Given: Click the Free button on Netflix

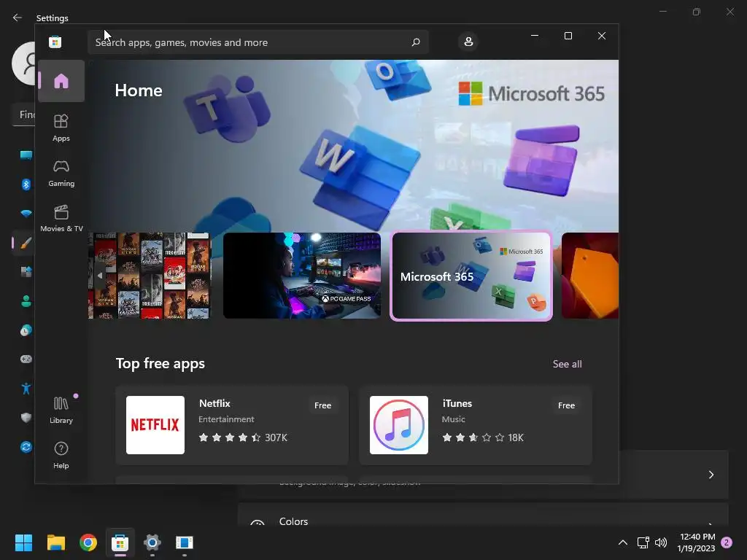Looking at the screenshot, I should [322, 405].
